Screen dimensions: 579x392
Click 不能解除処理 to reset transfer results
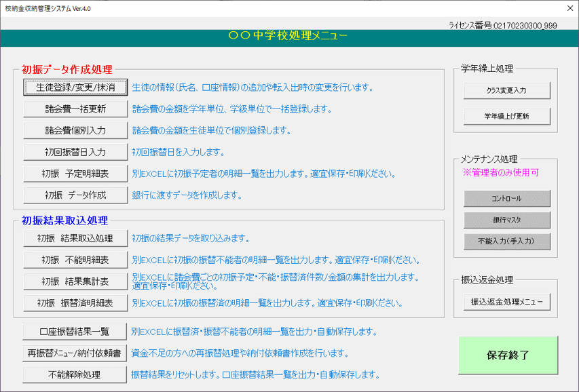73,373
